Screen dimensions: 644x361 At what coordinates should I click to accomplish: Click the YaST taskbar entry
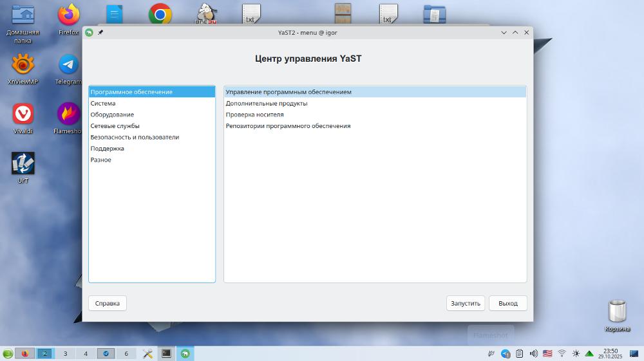point(185,353)
